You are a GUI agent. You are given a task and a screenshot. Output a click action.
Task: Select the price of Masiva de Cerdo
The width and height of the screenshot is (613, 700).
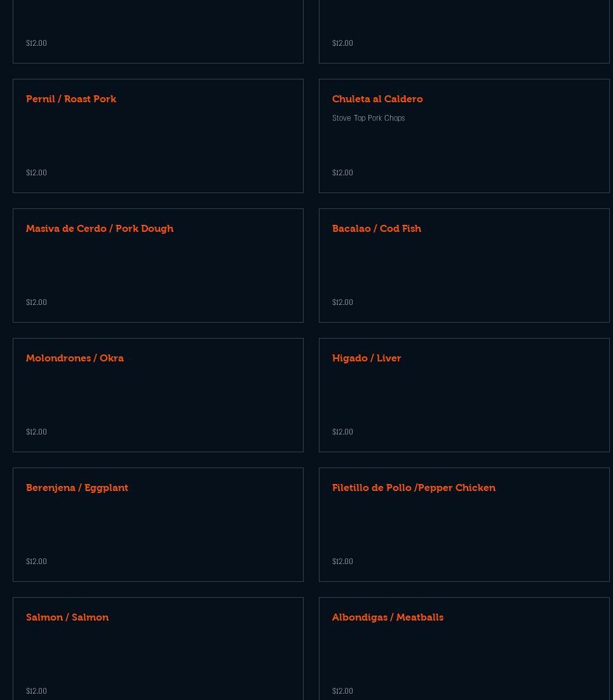(36, 302)
